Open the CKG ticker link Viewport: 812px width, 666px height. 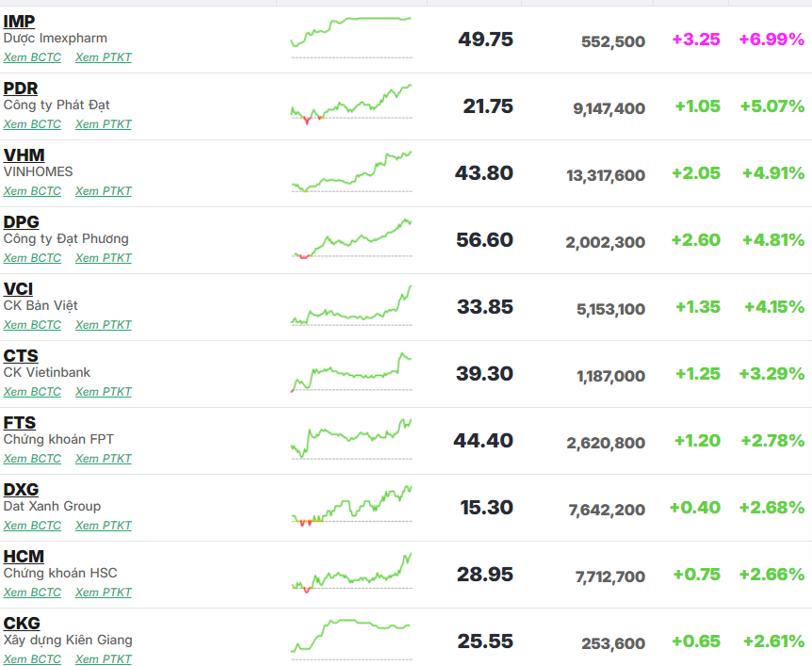(21, 623)
